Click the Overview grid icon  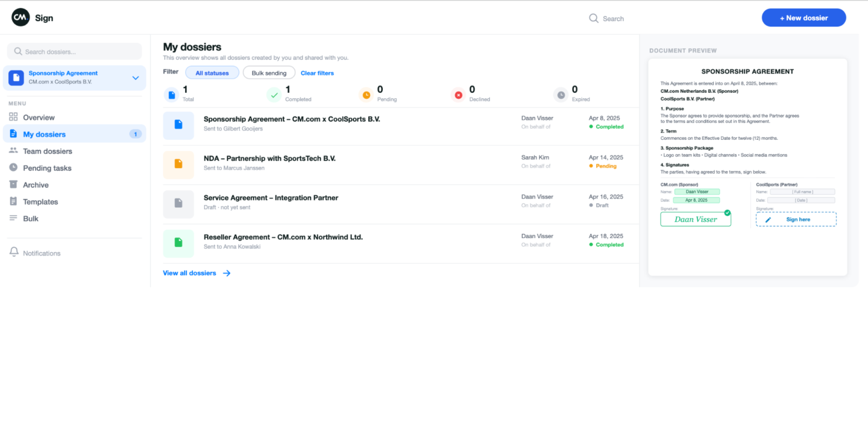(13, 117)
